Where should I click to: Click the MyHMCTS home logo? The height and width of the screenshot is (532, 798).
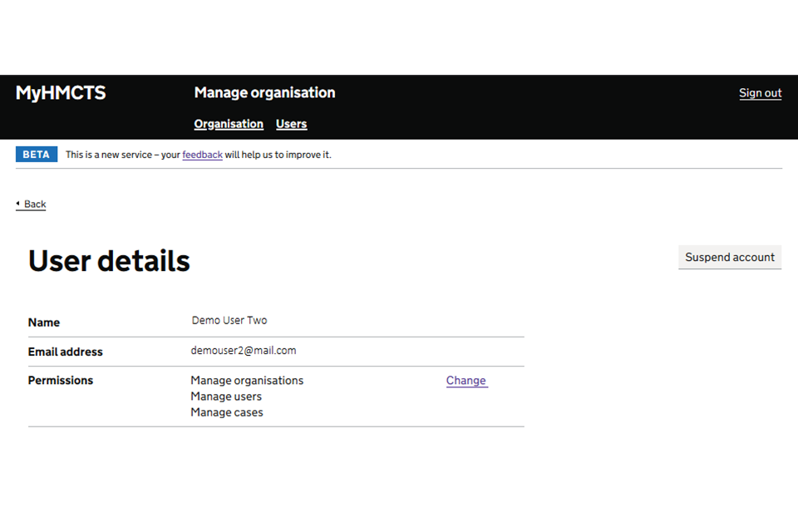60,92
